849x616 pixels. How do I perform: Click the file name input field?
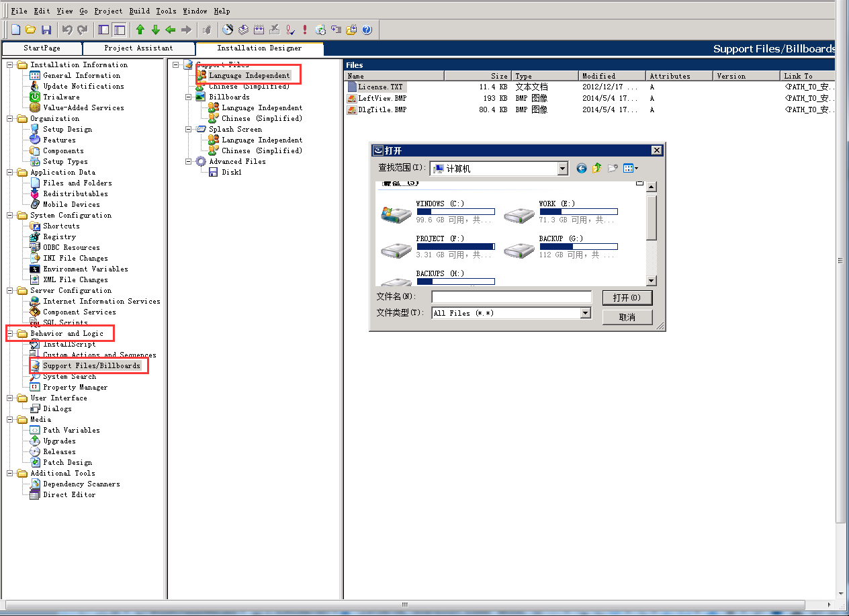511,297
